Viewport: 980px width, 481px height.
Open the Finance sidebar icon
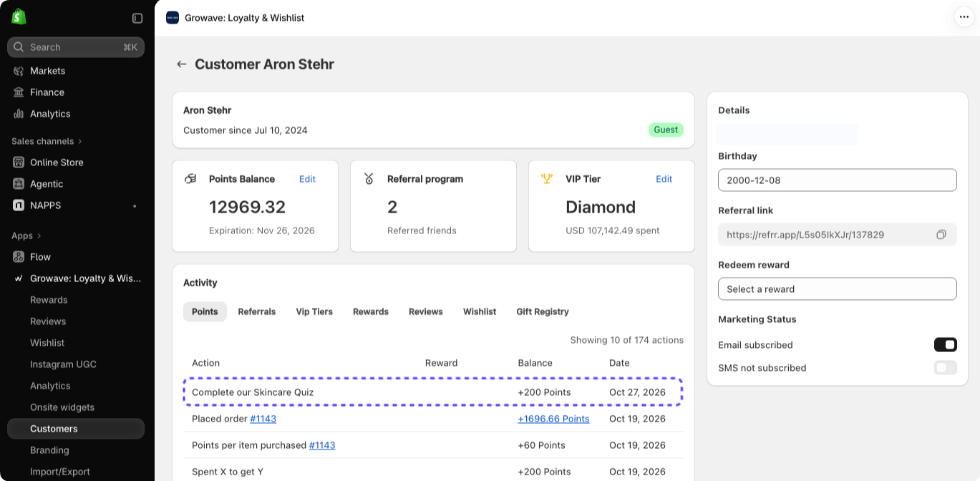point(19,92)
